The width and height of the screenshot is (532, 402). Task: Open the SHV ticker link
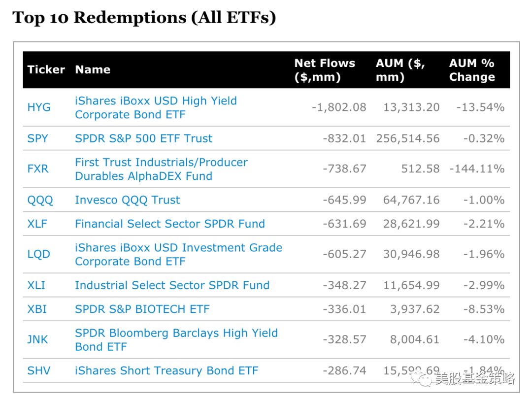coord(39,370)
